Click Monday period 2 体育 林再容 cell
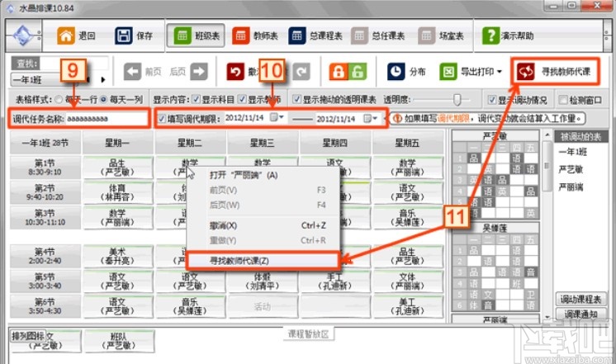 (x=117, y=193)
